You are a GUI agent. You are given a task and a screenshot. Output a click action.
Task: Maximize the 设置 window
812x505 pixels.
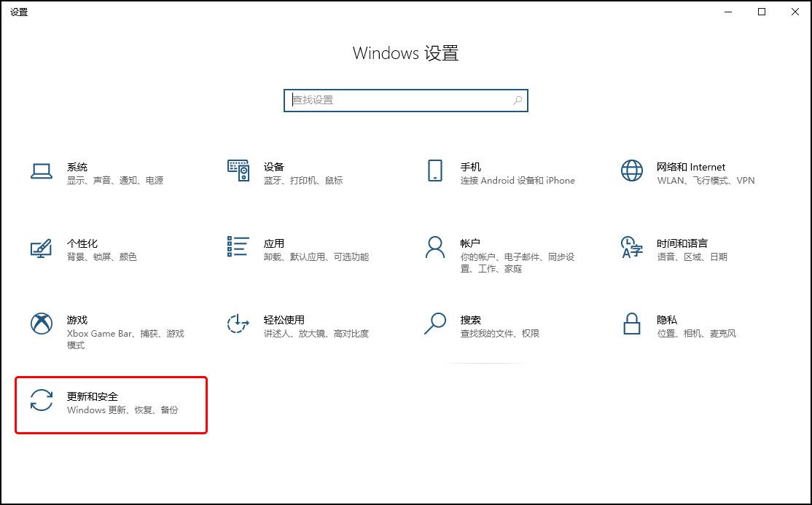762,12
